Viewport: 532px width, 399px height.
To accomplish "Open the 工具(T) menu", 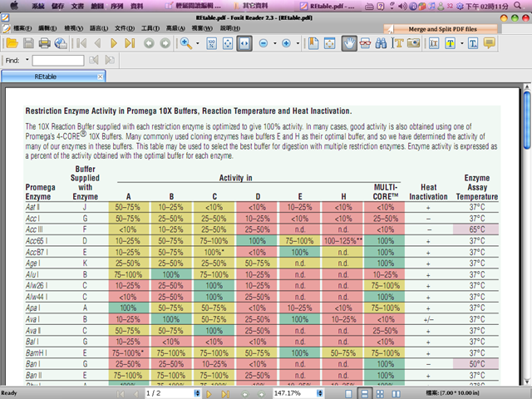I will [150, 28].
